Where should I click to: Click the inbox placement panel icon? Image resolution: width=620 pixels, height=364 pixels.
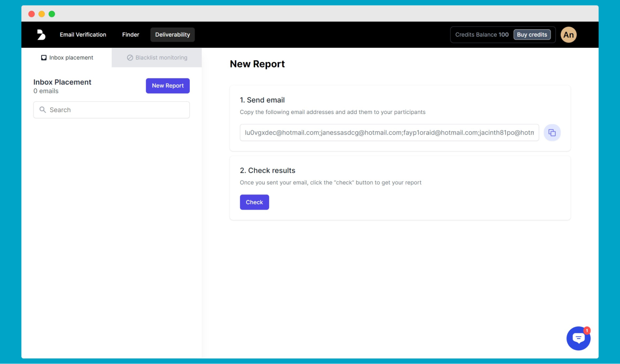pyautogui.click(x=43, y=57)
